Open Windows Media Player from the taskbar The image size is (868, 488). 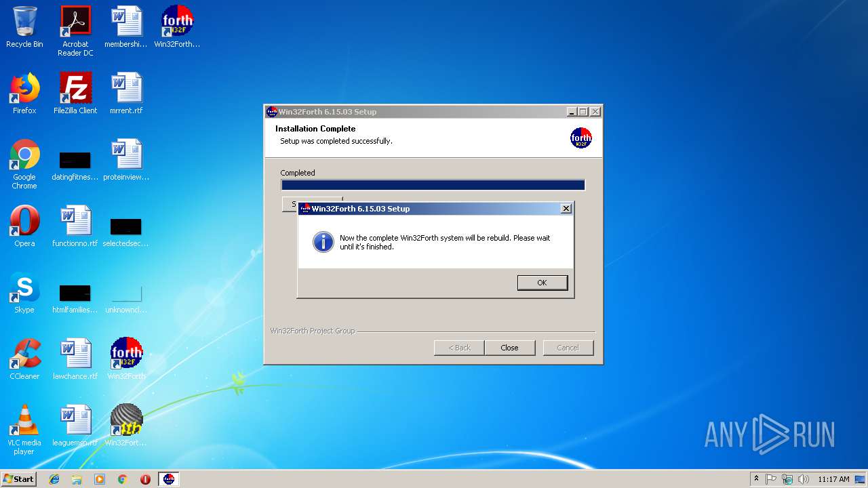[x=100, y=479]
